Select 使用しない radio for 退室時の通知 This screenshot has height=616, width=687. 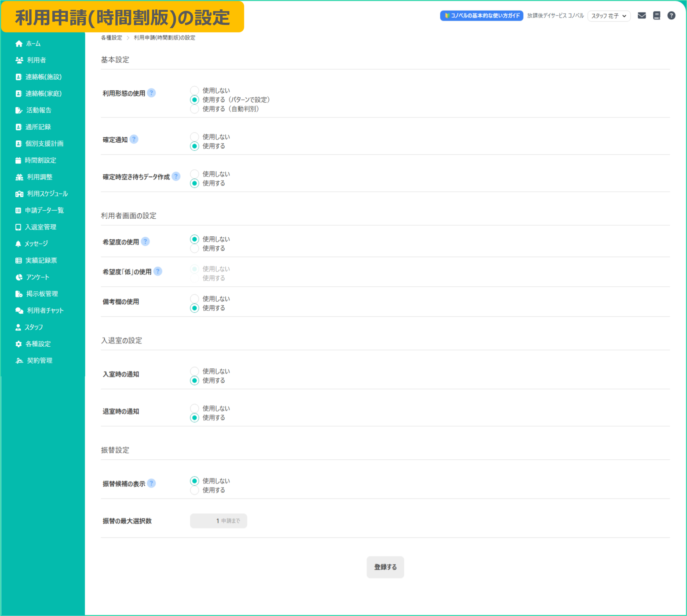coord(194,408)
